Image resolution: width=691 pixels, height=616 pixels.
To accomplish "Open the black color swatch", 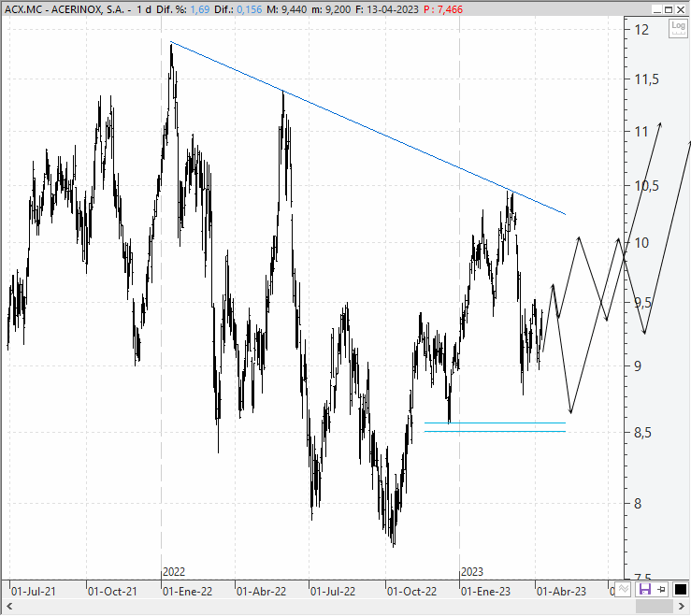I will pos(680,589).
